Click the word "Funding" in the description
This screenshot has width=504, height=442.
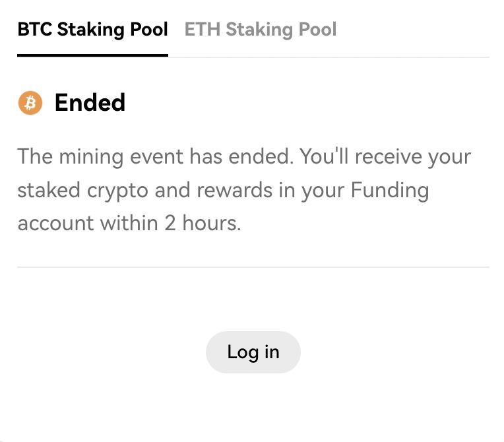[x=390, y=190]
